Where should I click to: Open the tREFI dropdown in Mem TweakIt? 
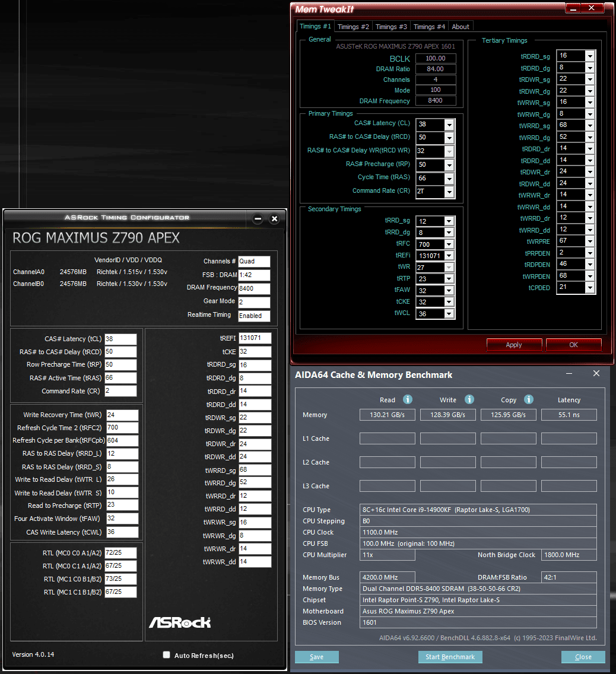449,256
